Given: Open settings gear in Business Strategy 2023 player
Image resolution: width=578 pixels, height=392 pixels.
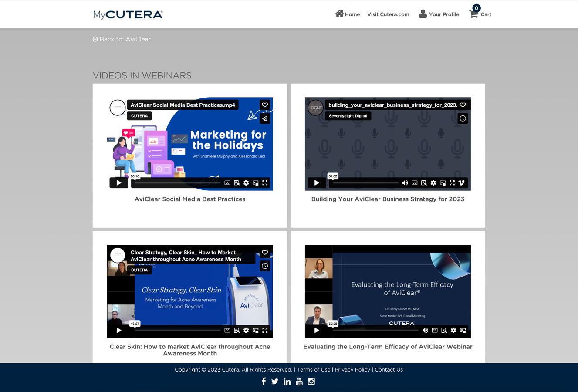Looking at the screenshot, I should pos(433,183).
